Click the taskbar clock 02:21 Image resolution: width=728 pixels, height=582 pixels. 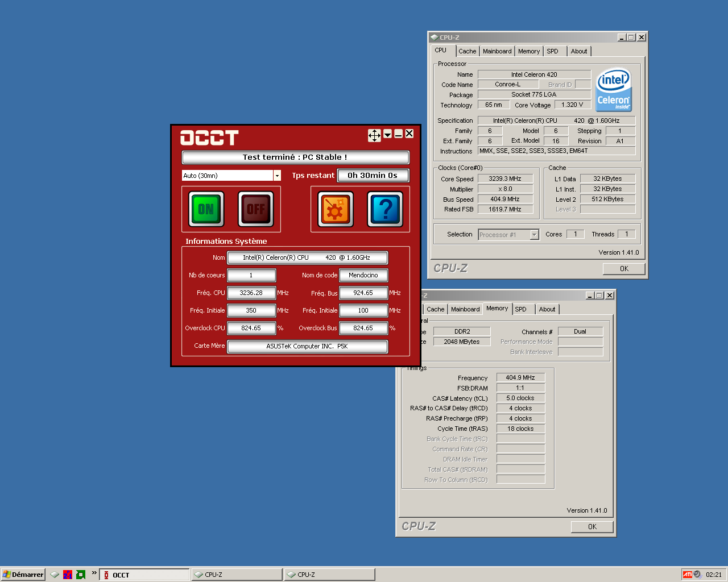click(x=714, y=575)
